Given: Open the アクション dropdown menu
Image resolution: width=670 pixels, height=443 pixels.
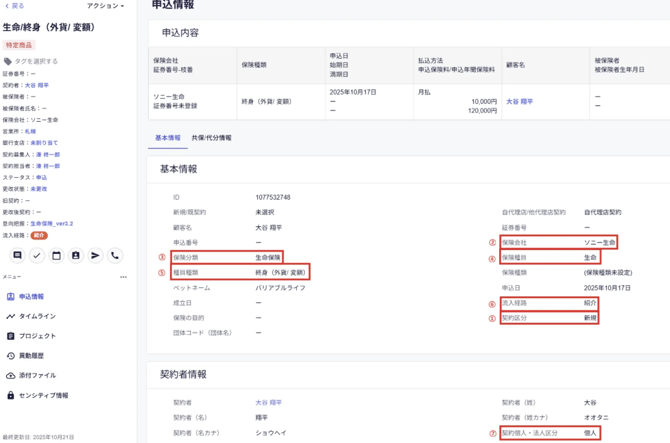Looking at the screenshot, I should [x=105, y=6].
